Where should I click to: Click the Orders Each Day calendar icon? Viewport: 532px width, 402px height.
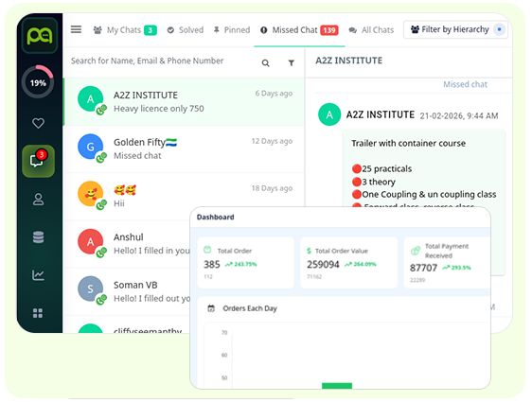pos(211,308)
